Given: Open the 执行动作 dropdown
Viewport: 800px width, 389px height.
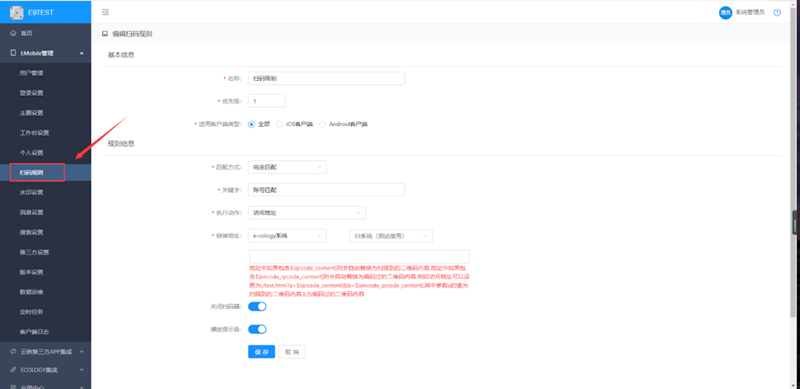Looking at the screenshot, I should [307, 212].
